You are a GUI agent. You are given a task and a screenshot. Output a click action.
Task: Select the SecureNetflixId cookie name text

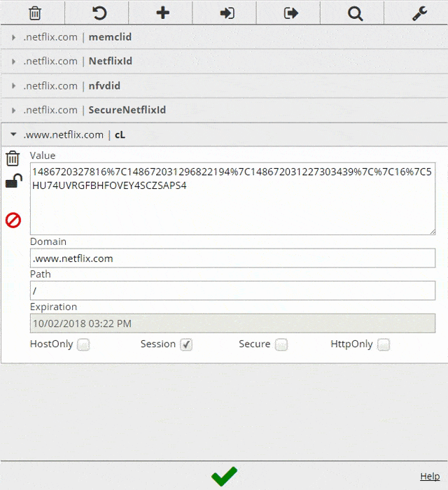point(127,110)
